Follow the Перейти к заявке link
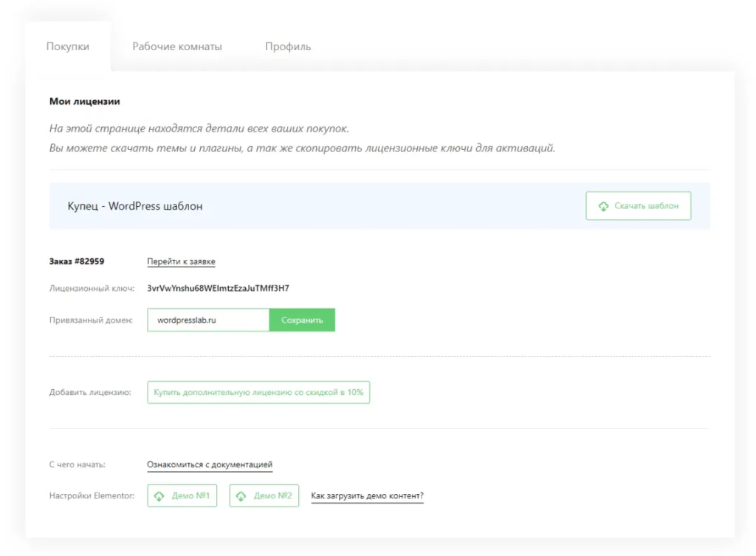 tap(181, 261)
